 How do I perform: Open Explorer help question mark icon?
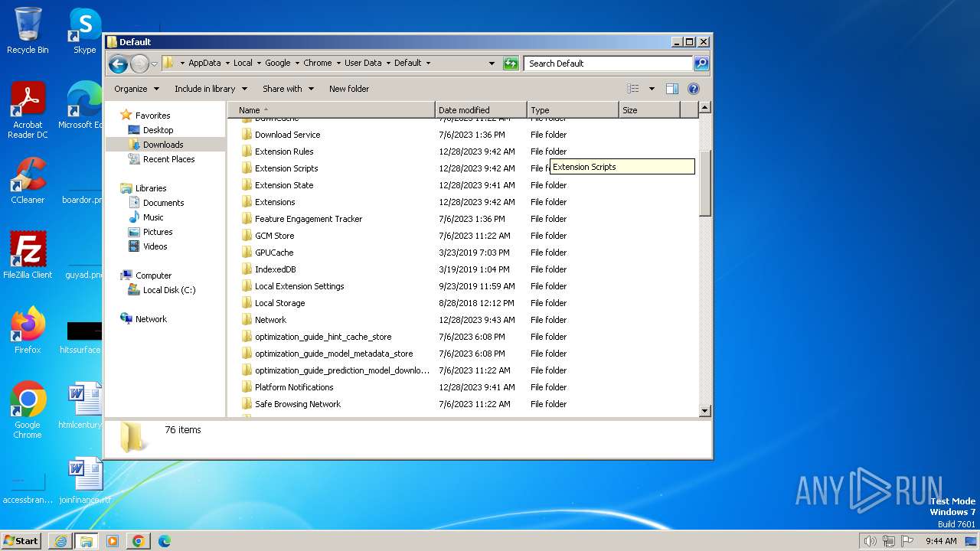click(x=694, y=89)
